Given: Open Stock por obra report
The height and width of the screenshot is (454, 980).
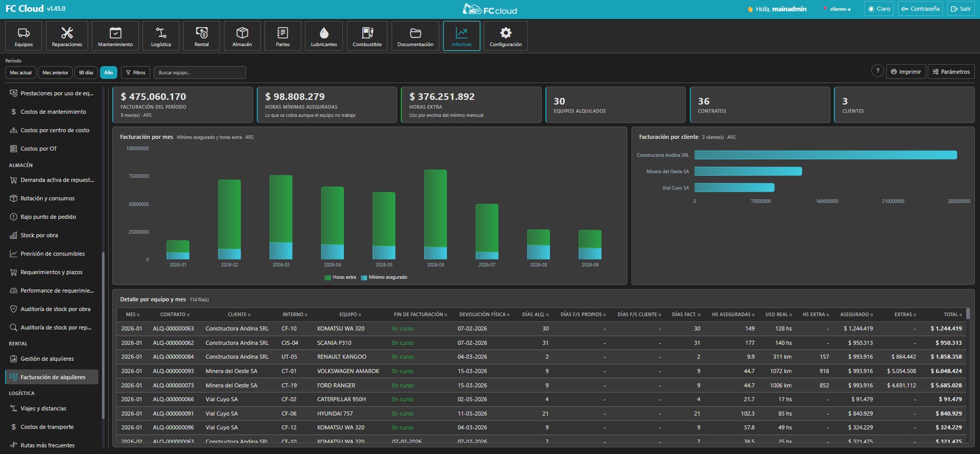Looking at the screenshot, I should (x=52, y=235).
